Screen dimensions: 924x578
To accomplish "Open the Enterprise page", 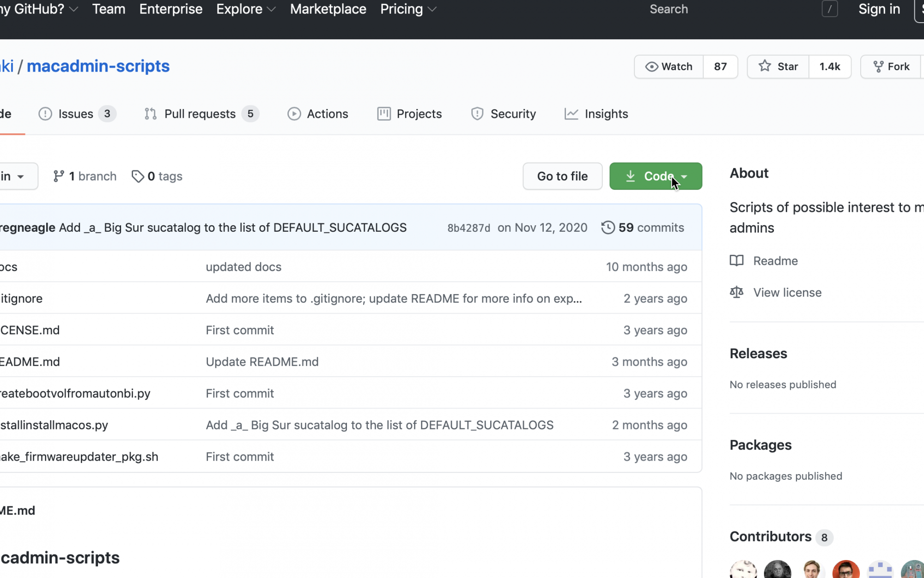I will pyautogui.click(x=171, y=9).
